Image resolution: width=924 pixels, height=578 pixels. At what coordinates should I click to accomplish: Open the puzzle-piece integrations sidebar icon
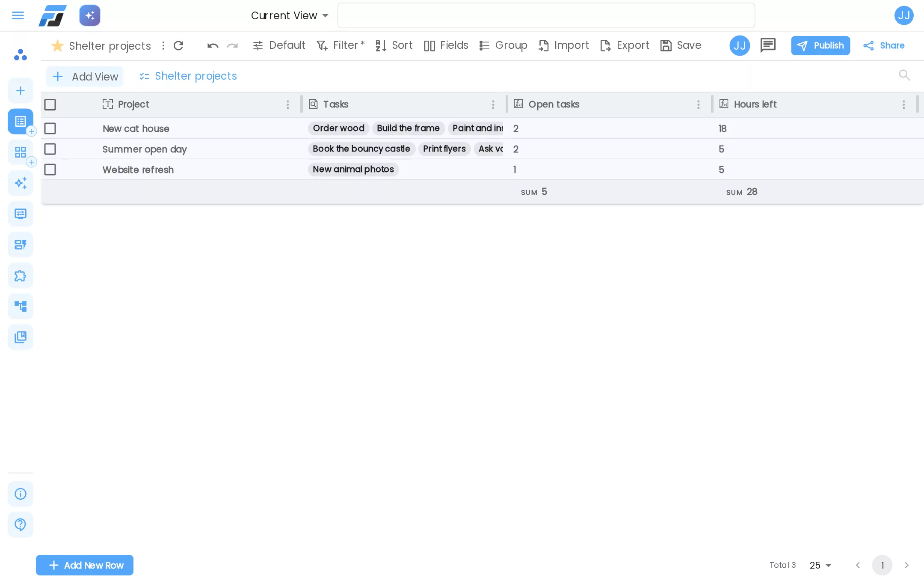tap(20, 275)
